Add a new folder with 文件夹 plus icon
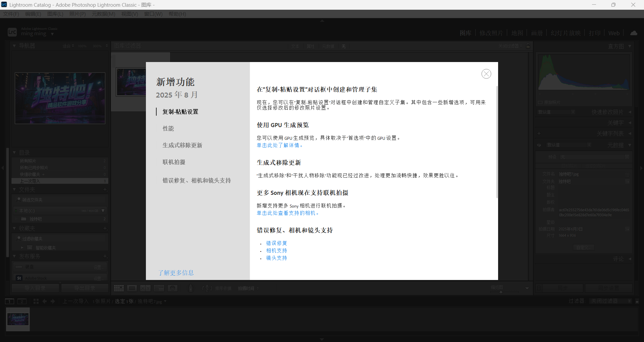This screenshot has width=644, height=342. pyautogui.click(x=105, y=189)
